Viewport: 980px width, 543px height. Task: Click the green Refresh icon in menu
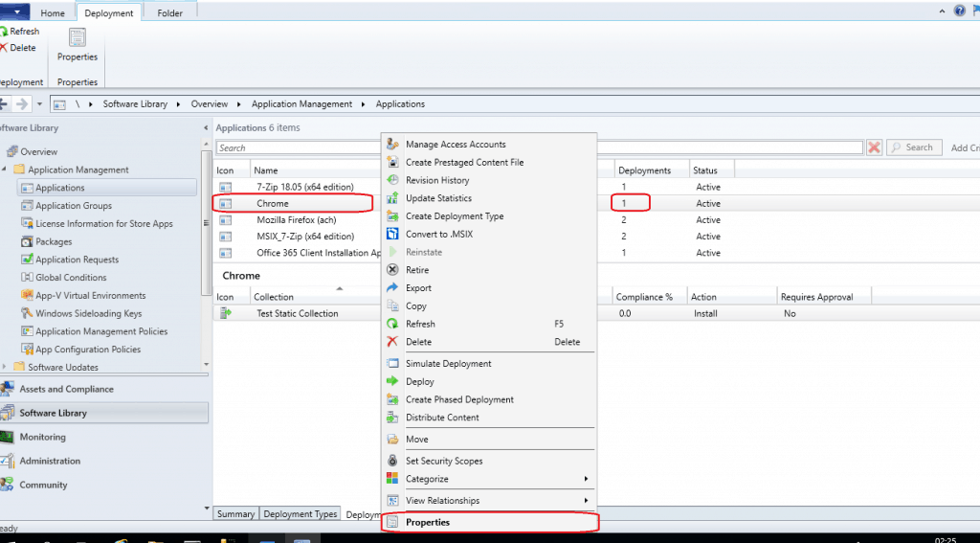coord(392,324)
